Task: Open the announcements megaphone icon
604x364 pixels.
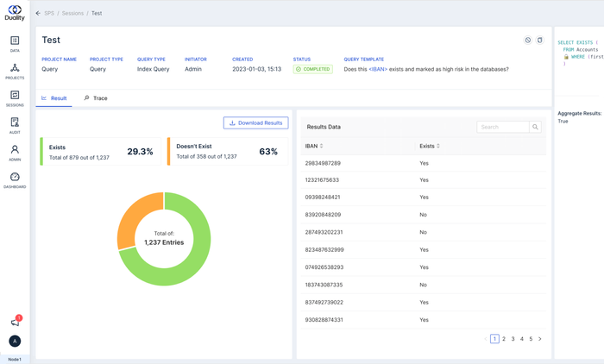Action: pos(15,322)
